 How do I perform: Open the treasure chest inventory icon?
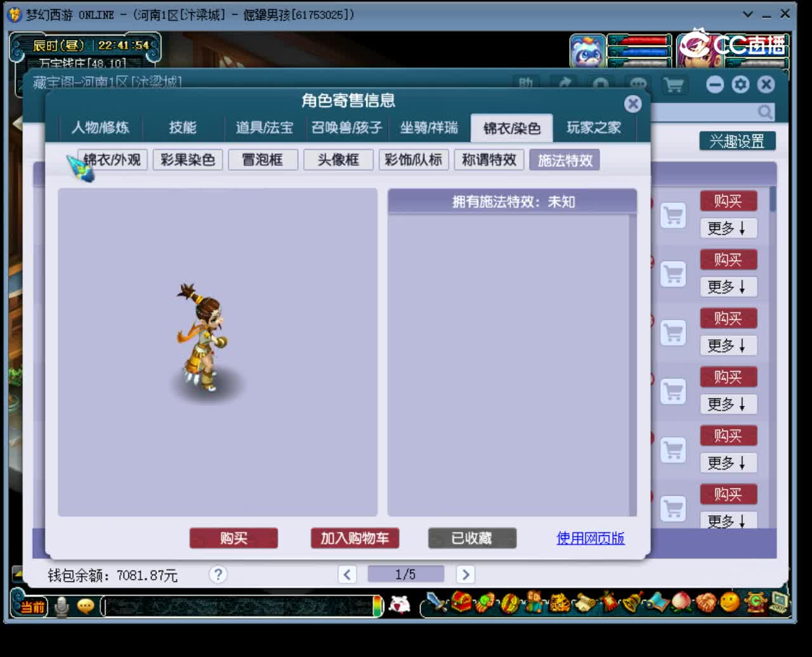(x=461, y=602)
